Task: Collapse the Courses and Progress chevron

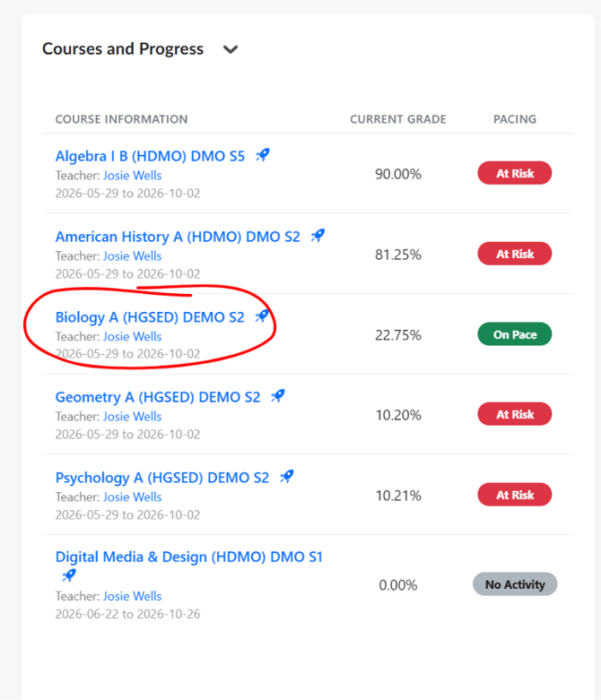Action: coord(231,49)
